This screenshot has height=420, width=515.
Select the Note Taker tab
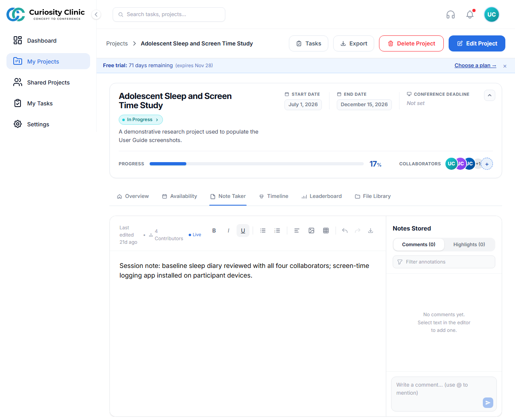(x=228, y=196)
